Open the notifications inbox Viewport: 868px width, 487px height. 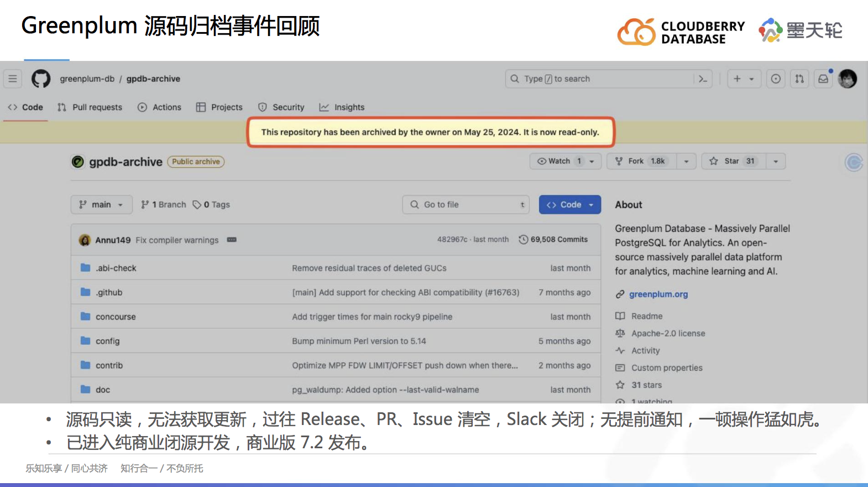click(823, 79)
